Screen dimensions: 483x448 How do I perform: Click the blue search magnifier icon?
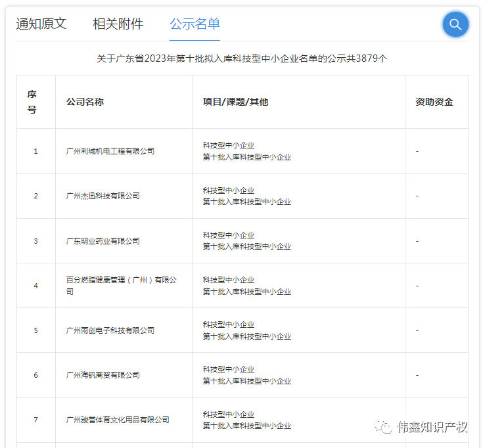455,24
